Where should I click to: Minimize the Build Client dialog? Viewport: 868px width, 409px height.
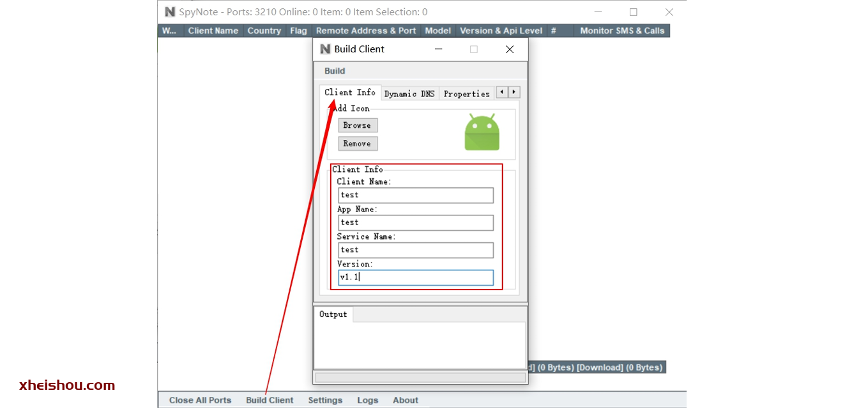[x=439, y=49]
